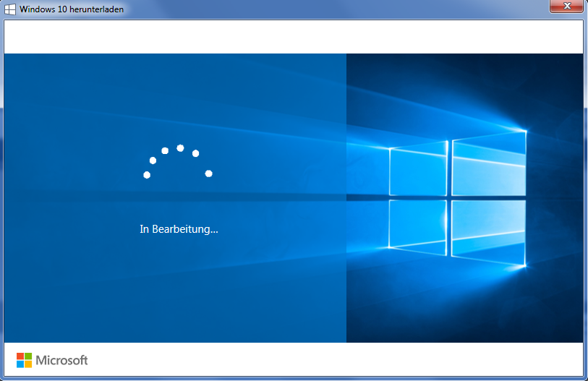Click the glowing Windows 10 logo image
Screen dimensions: 588x381
[x=458, y=198]
